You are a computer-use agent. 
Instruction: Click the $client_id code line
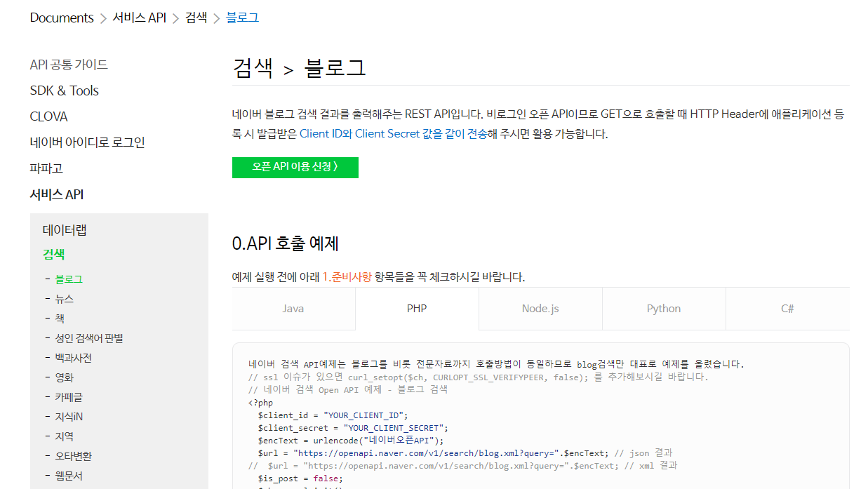[333, 415]
